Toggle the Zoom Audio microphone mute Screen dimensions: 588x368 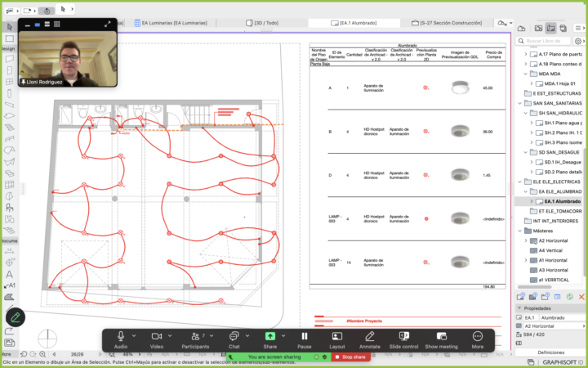coord(121,340)
